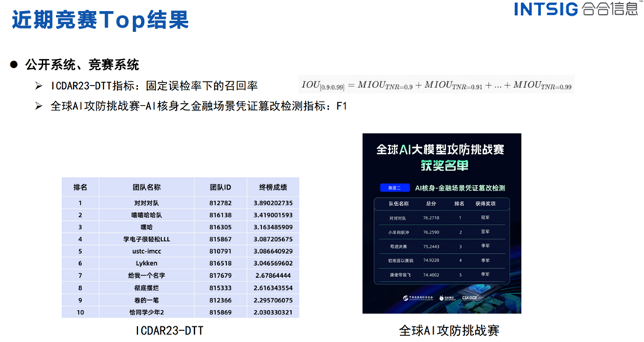The image size is (644, 342).
Task: Click the 冠军 award cell in poster
Action: coord(485,217)
